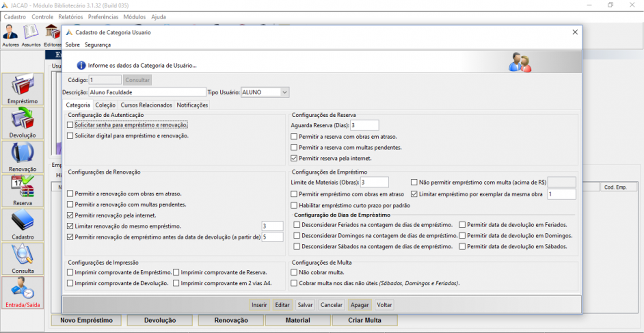The image size is (644, 333).
Task: Open the Entrada/Saída icon
Action: (22, 292)
